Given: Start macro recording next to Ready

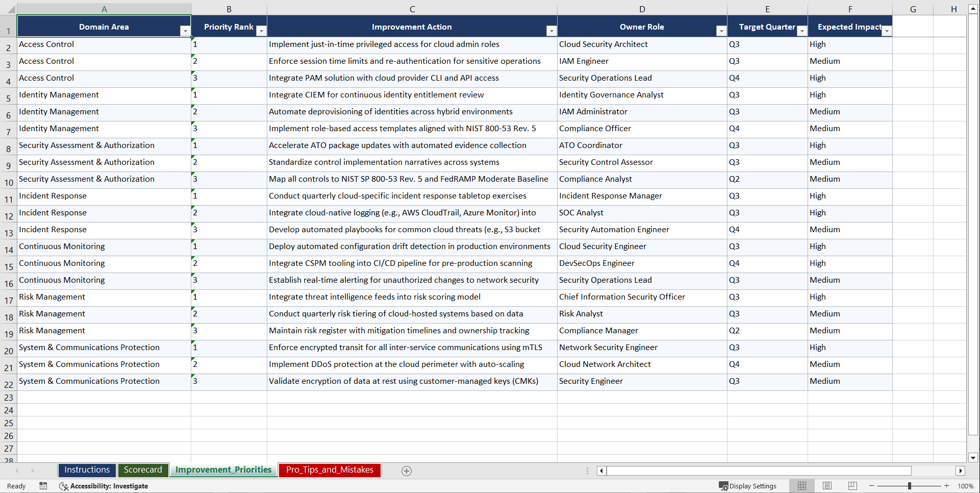Looking at the screenshot, I should 43,486.
